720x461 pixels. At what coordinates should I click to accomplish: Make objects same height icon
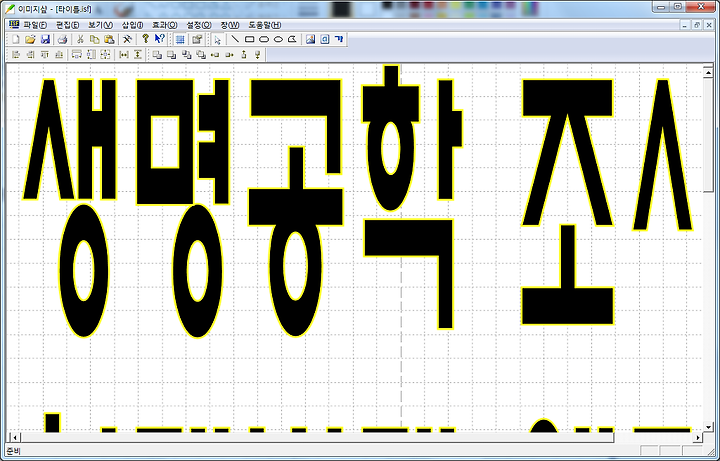click(x=91, y=55)
